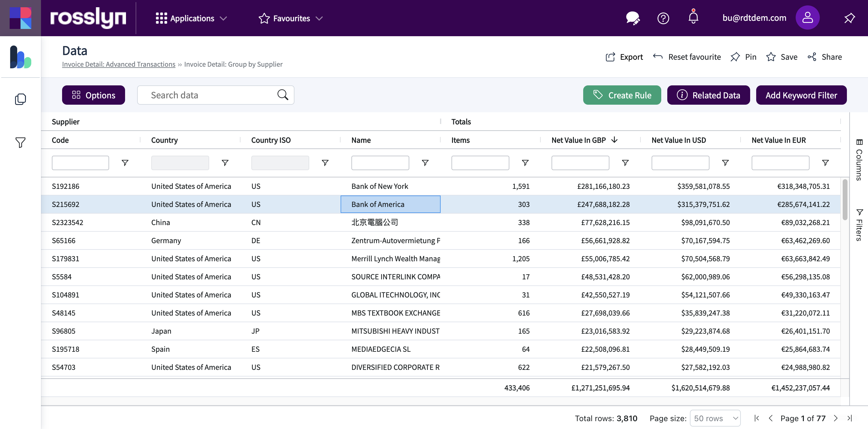Open filter funnel for Code column
Viewport: 868px width, 429px height.
click(x=125, y=163)
